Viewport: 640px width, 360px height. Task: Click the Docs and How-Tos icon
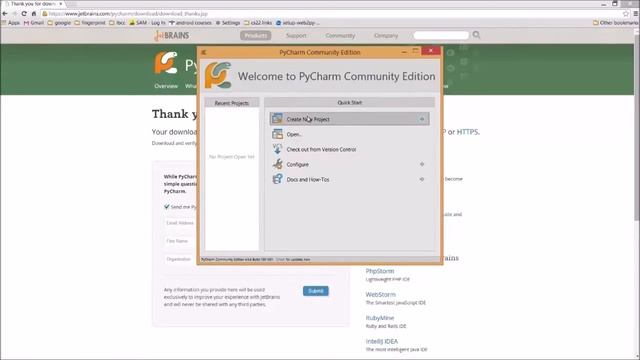278,179
